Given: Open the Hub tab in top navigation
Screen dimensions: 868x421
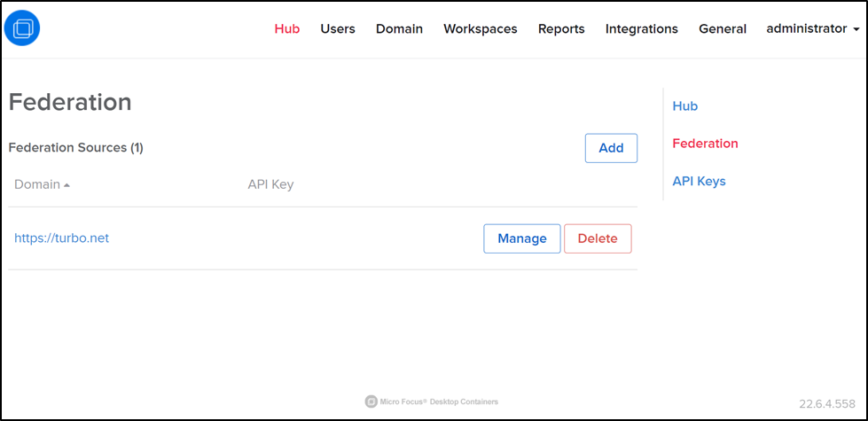Looking at the screenshot, I should [x=286, y=28].
